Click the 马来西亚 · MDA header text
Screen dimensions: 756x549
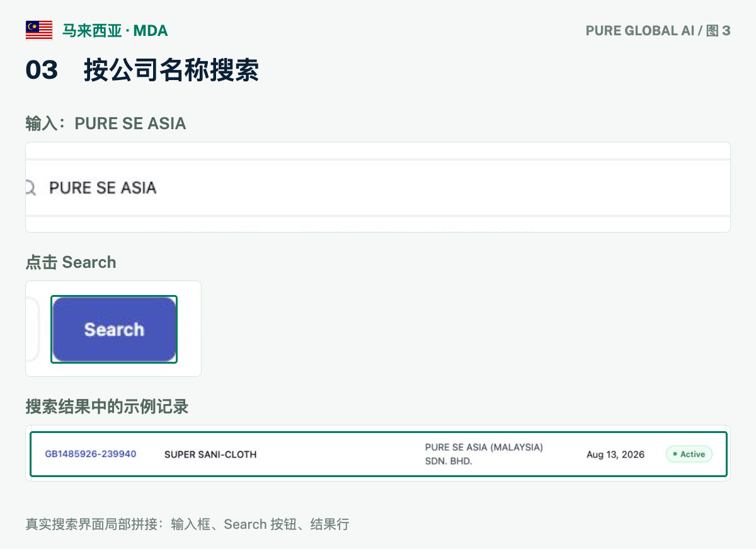click(115, 30)
